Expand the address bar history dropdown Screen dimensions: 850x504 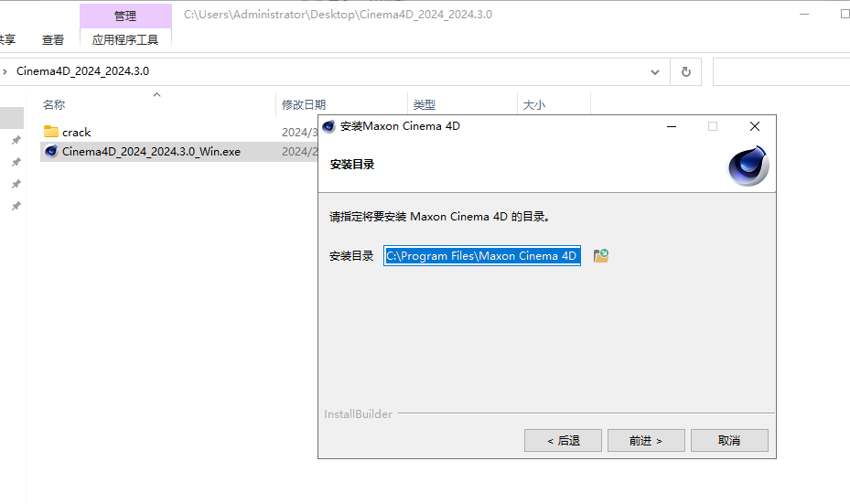coord(655,72)
